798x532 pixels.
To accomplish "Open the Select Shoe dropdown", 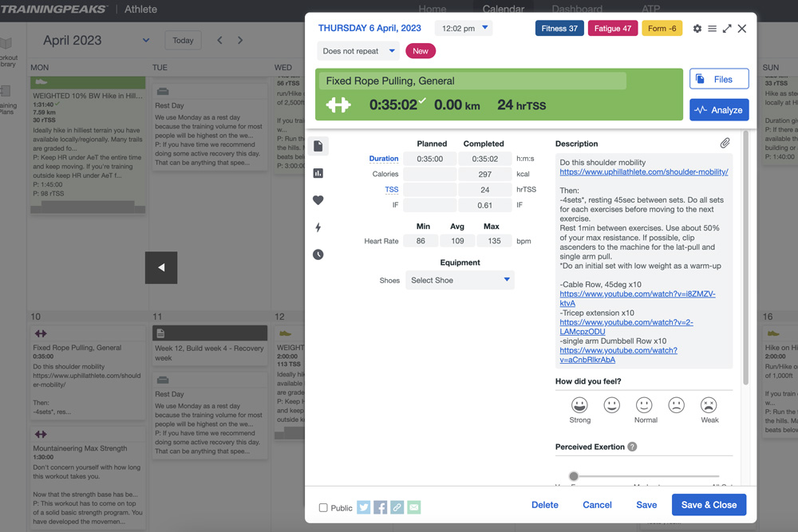I will pyautogui.click(x=460, y=280).
